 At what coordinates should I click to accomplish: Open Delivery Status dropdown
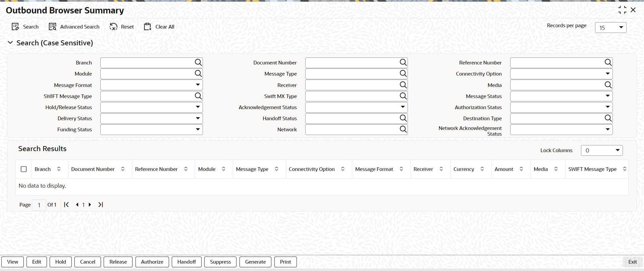[151, 118]
